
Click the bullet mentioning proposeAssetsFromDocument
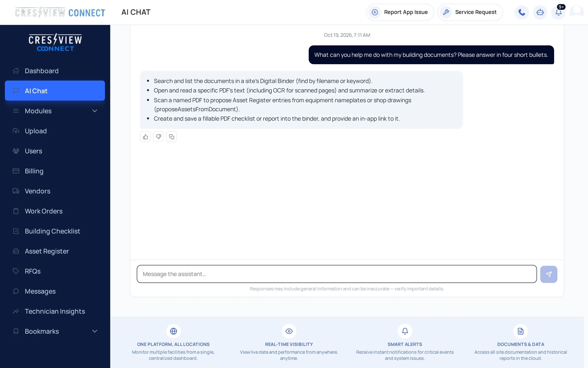(282, 105)
